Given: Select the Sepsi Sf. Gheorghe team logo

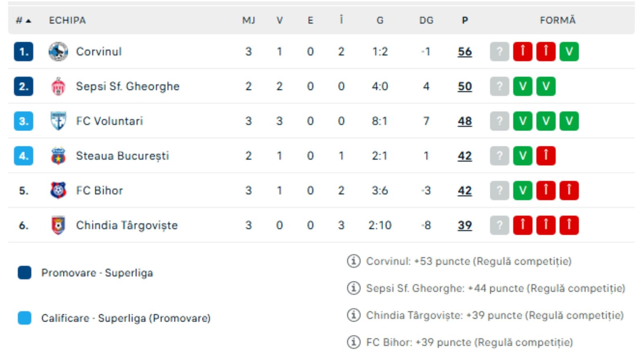Looking at the screenshot, I should [59, 86].
